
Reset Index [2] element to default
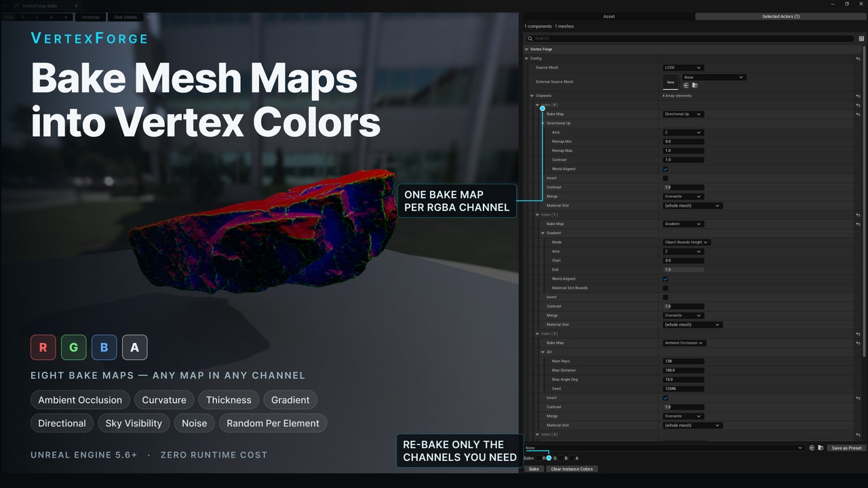coord(859,334)
